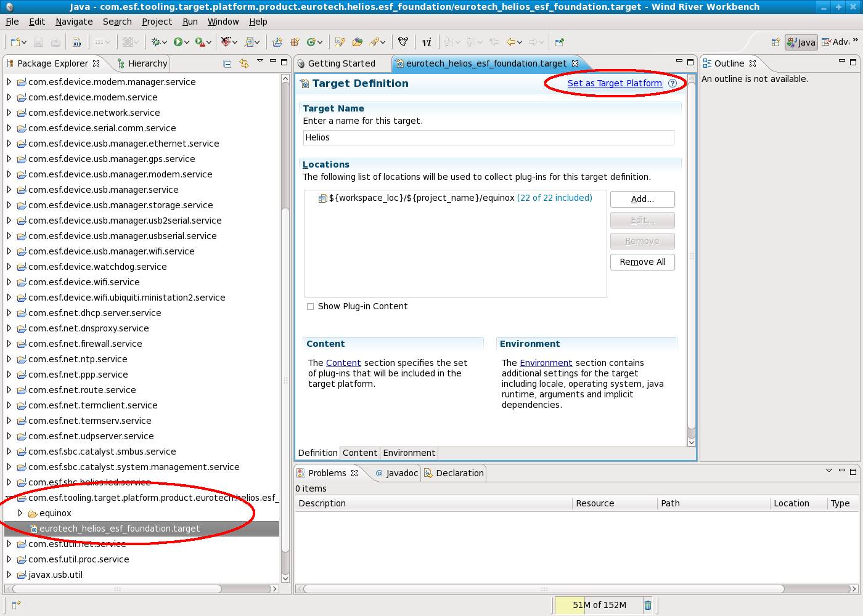Collapse All in Package Explorer

click(x=227, y=63)
